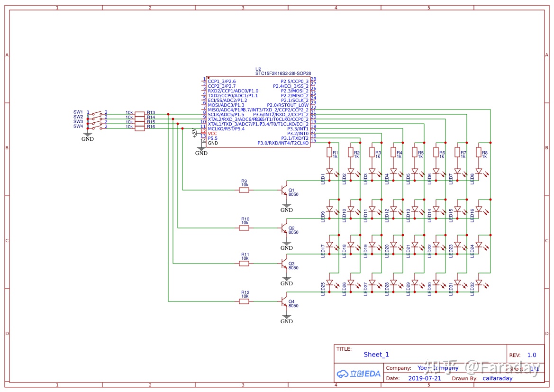Toggle the SW4 switch symbol

[x=97, y=127]
